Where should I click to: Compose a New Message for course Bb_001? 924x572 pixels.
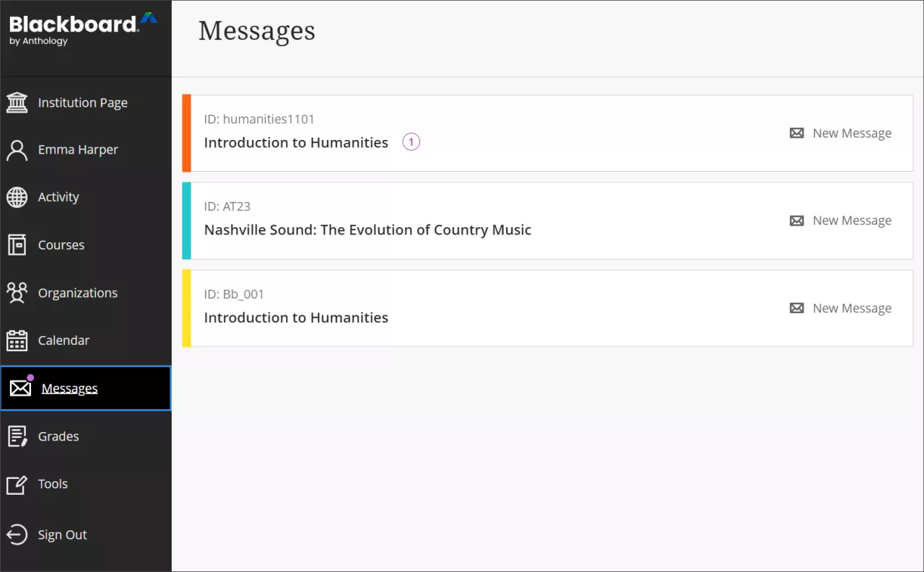(x=840, y=308)
